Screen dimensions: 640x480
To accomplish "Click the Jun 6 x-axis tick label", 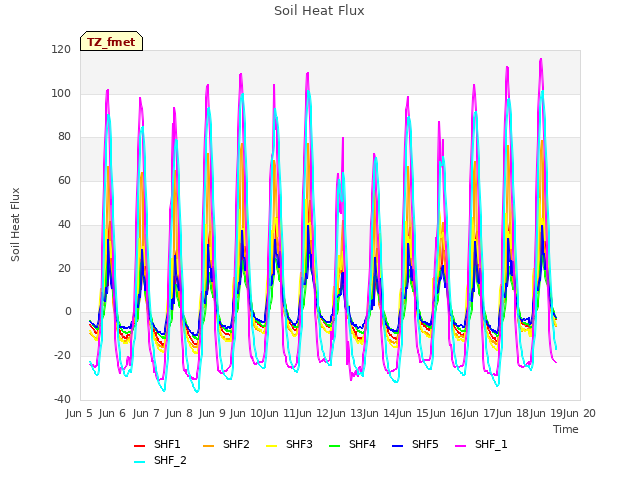I will pyautogui.click(x=112, y=413).
